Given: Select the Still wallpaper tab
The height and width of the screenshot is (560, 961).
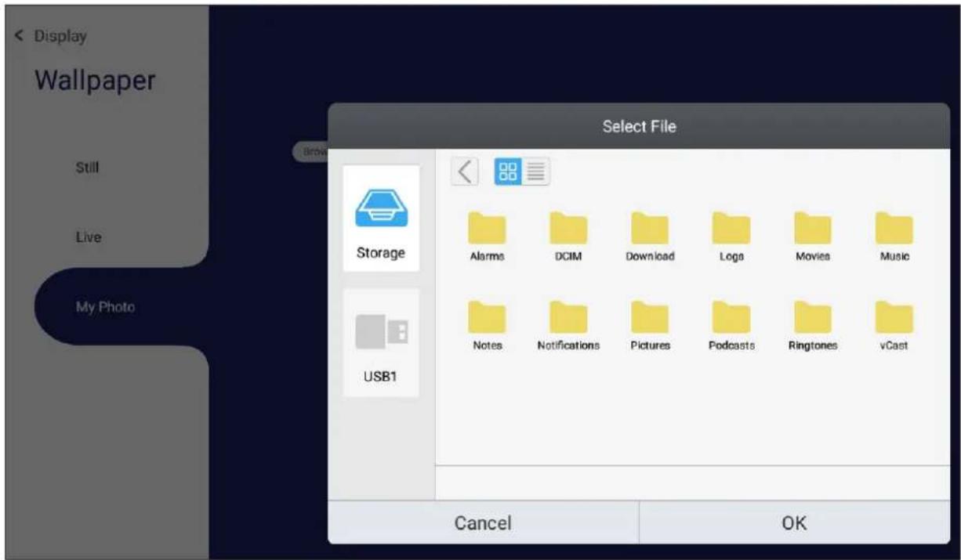Looking at the screenshot, I should pyautogui.click(x=87, y=167).
